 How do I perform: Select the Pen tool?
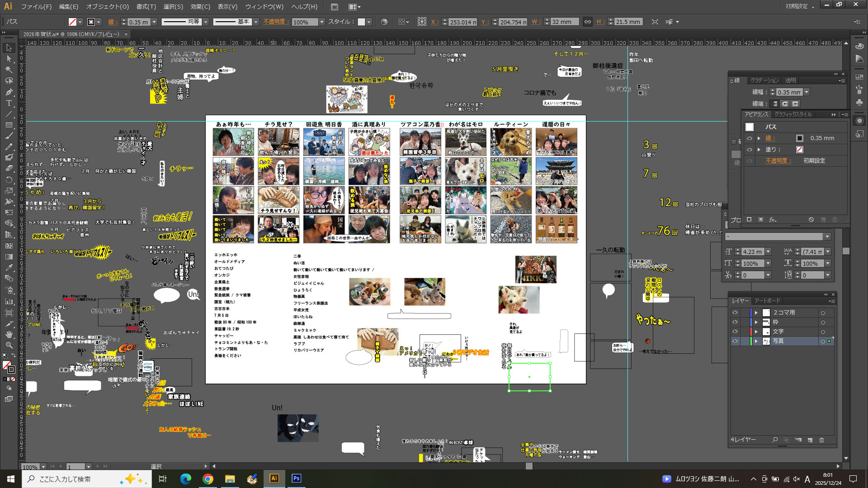[x=9, y=92]
